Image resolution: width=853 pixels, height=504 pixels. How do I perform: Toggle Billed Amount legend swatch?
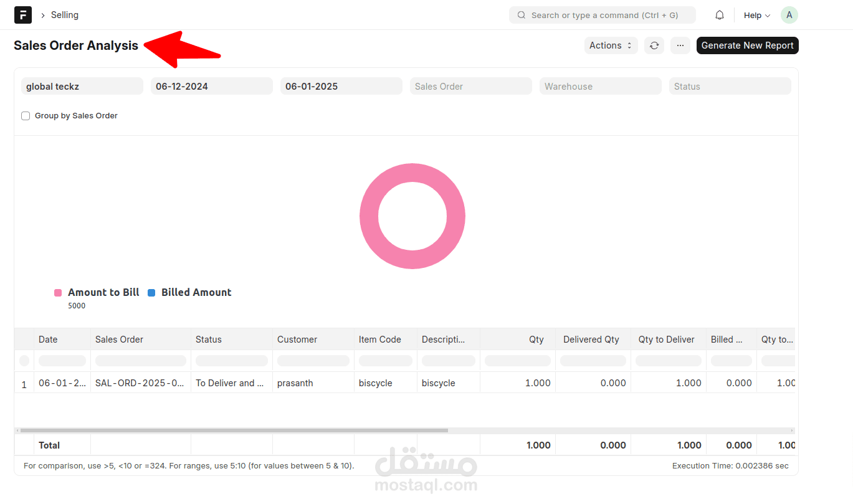[x=151, y=293]
